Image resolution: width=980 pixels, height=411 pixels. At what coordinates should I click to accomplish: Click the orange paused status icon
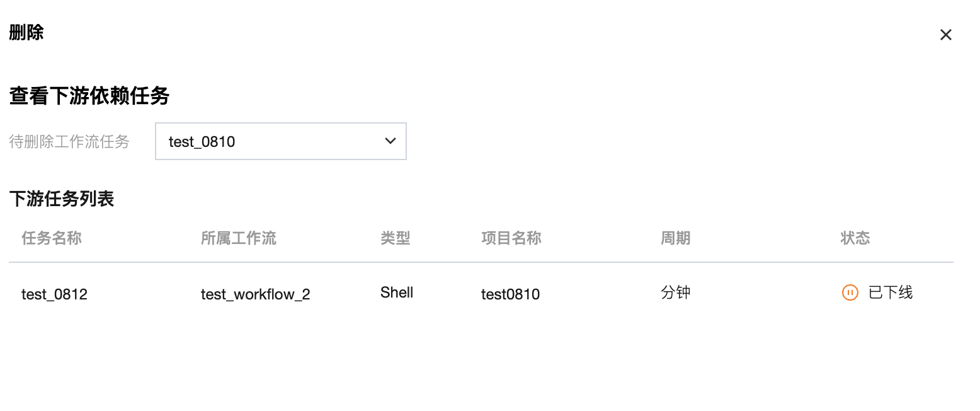tap(850, 292)
